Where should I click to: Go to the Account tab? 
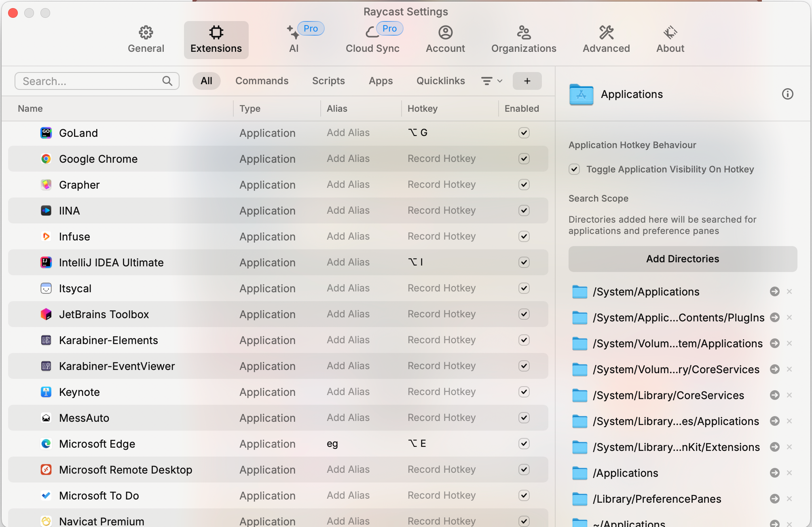pyautogui.click(x=445, y=40)
